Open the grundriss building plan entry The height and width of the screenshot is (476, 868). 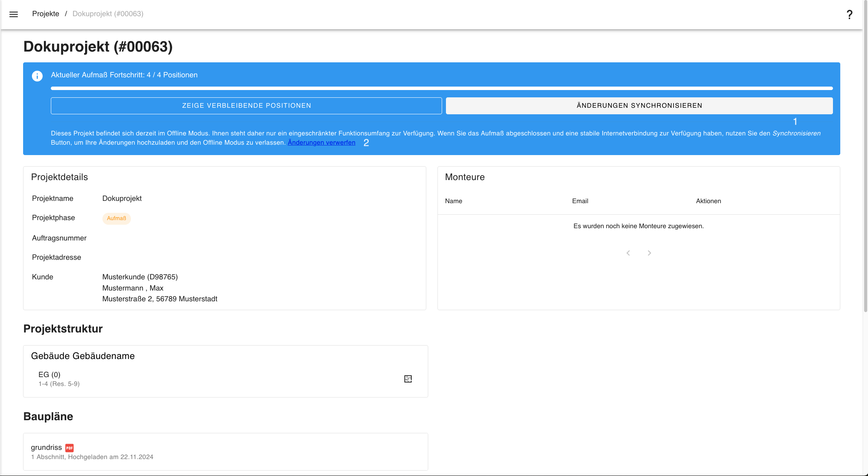pos(46,448)
